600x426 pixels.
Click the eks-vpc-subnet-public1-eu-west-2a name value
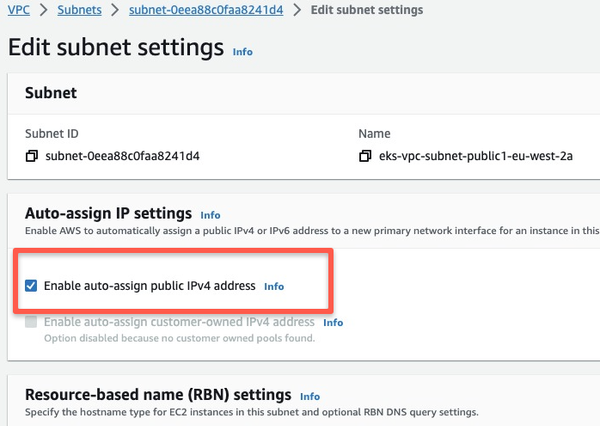476,156
